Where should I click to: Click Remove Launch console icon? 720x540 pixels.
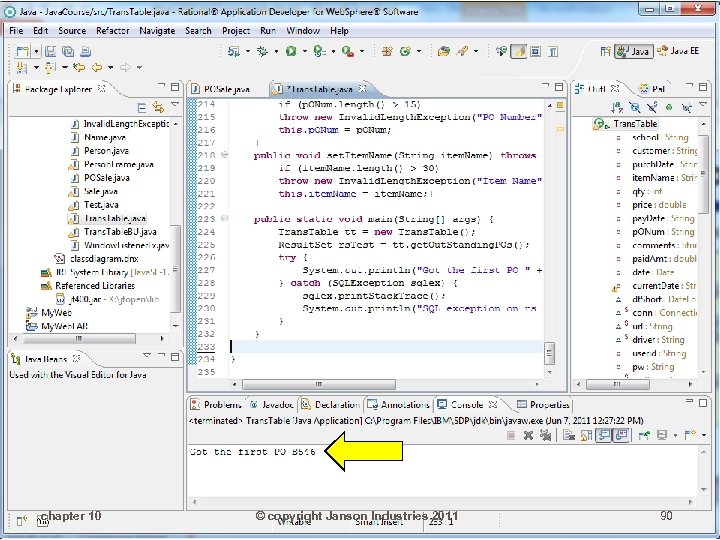coord(528,435)
